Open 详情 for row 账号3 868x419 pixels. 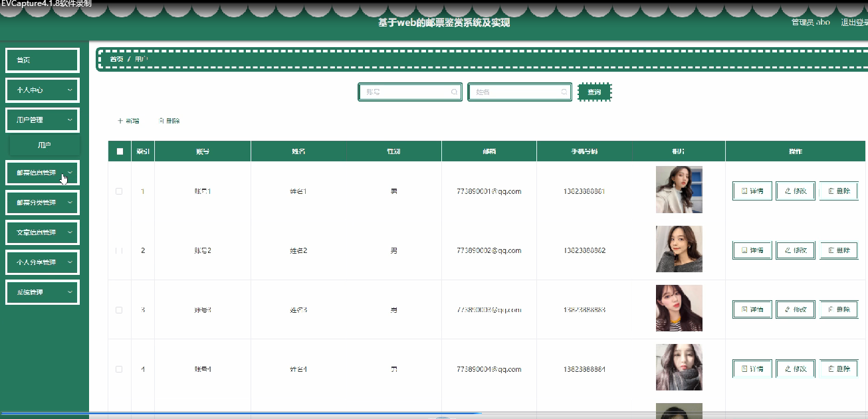[752, 309]
